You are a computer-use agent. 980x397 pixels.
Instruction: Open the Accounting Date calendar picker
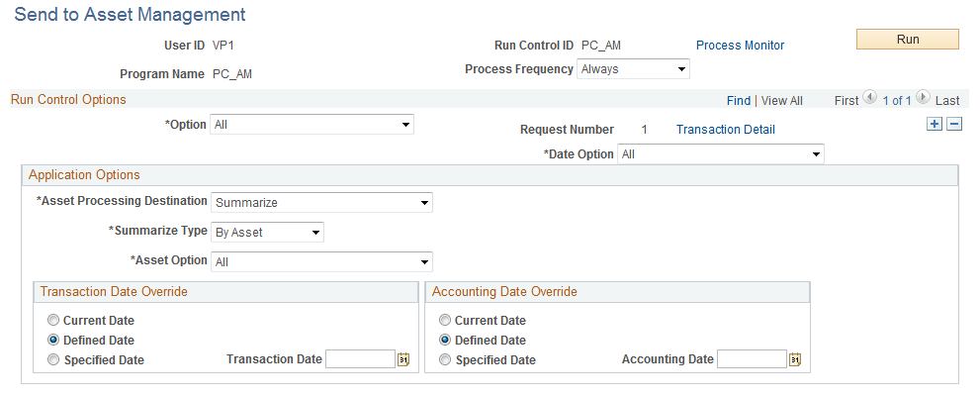pyautogui.click(x=795, y=359)
